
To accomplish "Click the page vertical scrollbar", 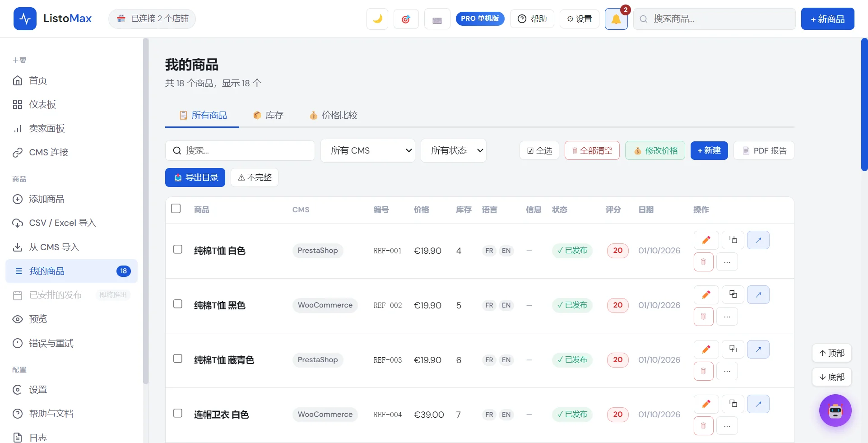I will 864,104.
